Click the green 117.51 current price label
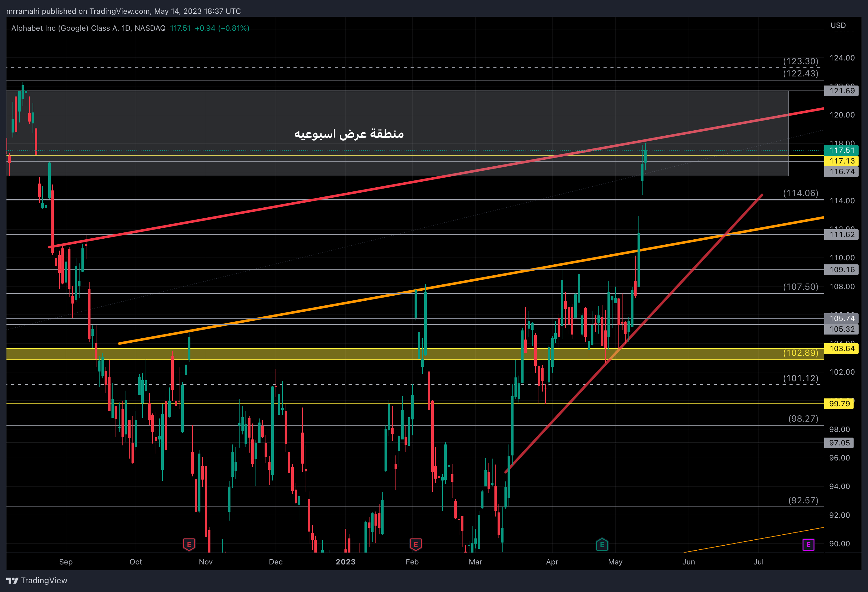This screenshot has width=868, height=592. (x=841, y=150)
